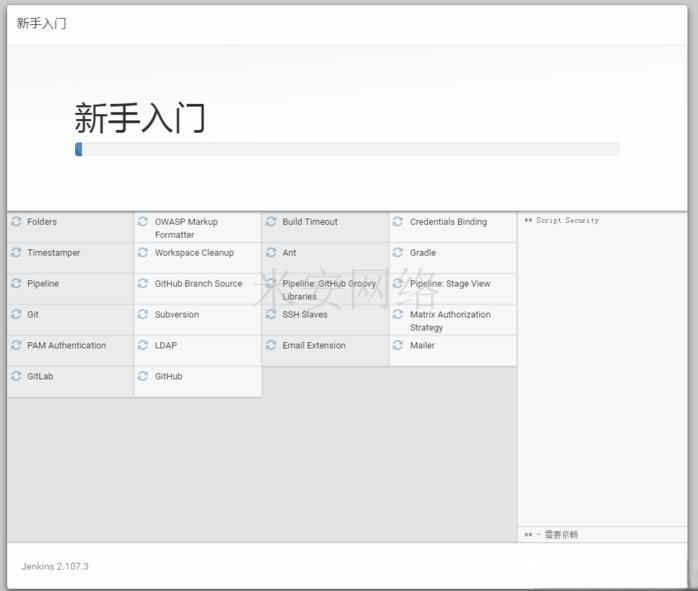Click the refresh icon beside PAM Authentication

coord(16,345)
